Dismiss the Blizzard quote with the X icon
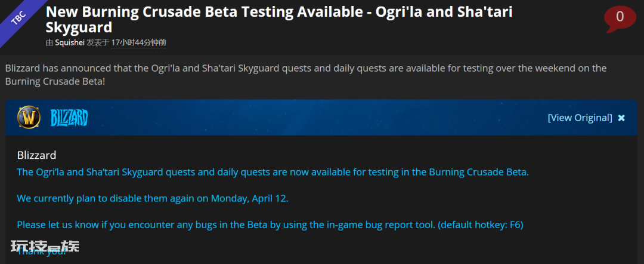 coord(621,118)
